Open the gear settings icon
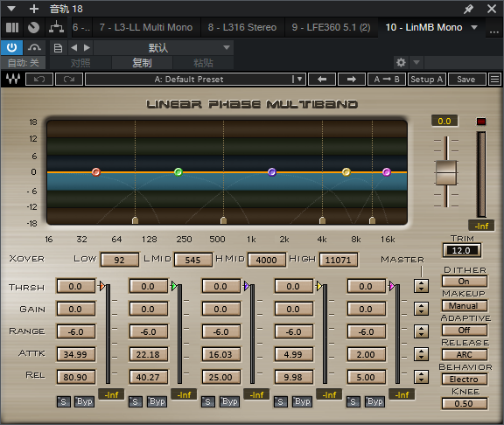The height and width of the screenshot is (425, 504). [401, 62]
